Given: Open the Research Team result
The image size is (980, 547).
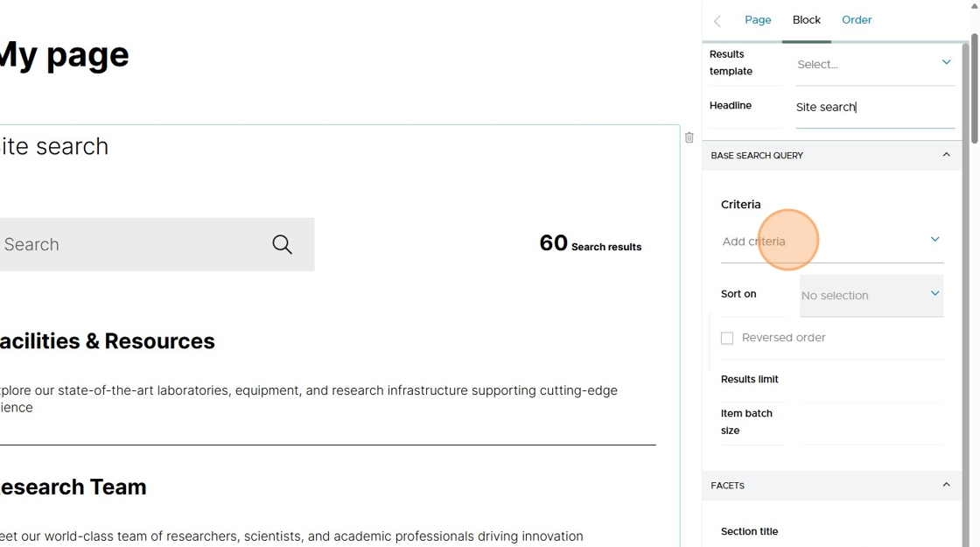Looking at the screenshot, I should [x=73, y=487].
